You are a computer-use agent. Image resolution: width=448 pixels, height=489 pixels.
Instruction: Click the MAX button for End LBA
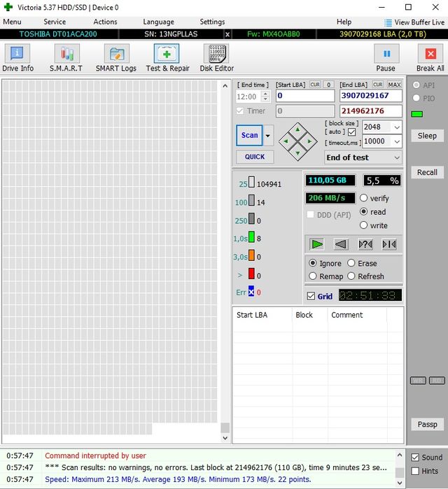click(394, 85)
